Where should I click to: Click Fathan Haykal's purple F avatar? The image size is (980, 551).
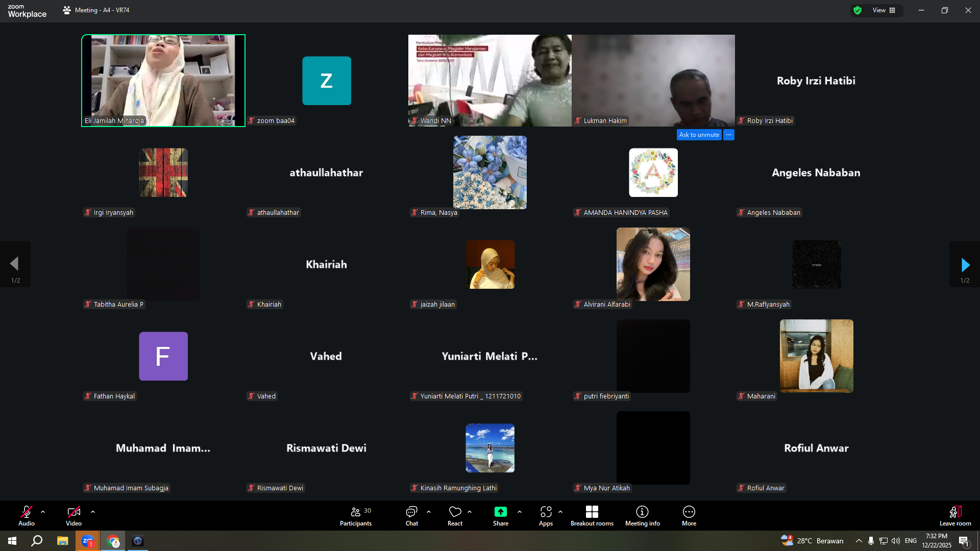click(x=163, y=356)
